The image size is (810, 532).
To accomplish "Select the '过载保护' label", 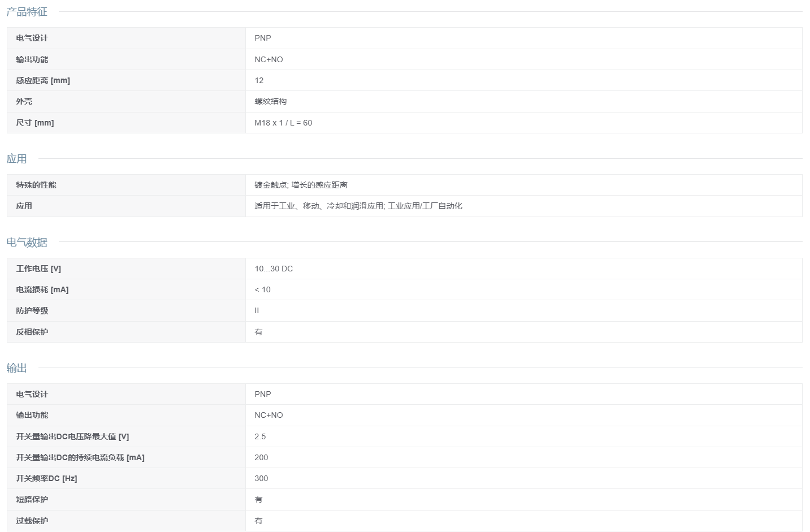I will pyautogui.click(x=32, y=521).
